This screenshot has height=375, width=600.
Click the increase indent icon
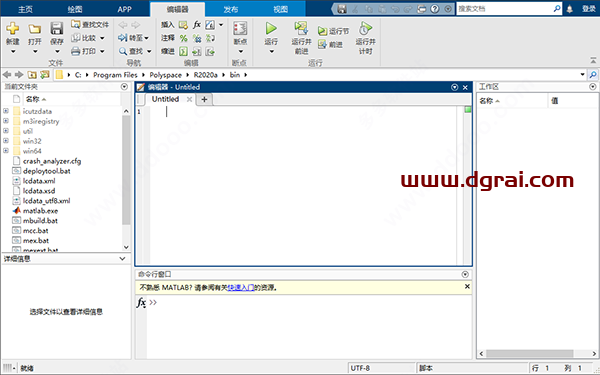197,51
